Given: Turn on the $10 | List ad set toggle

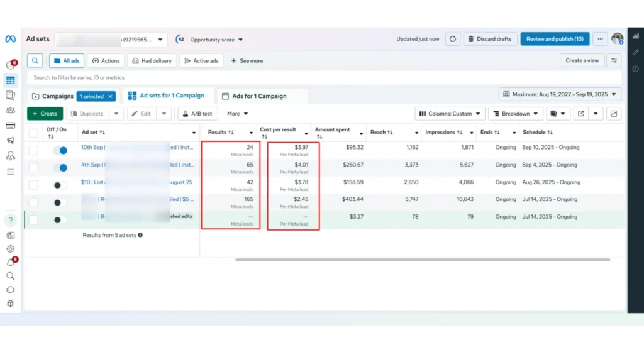Looking at the screenshot, I should click(60, 185).
